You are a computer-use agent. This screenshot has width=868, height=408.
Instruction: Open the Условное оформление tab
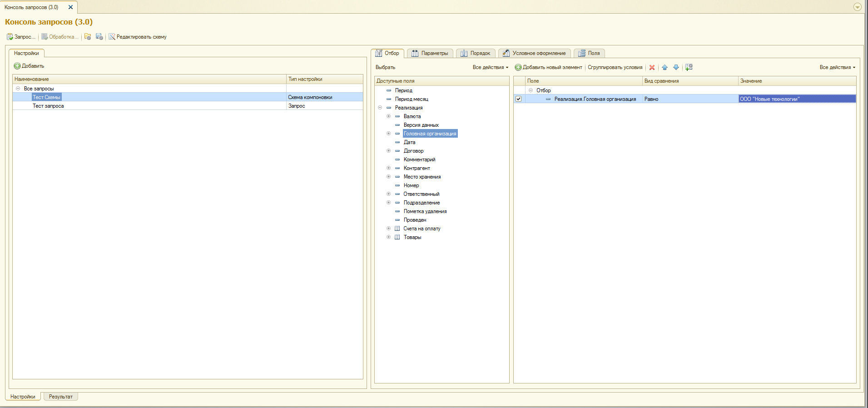click(x=535, y=53)
